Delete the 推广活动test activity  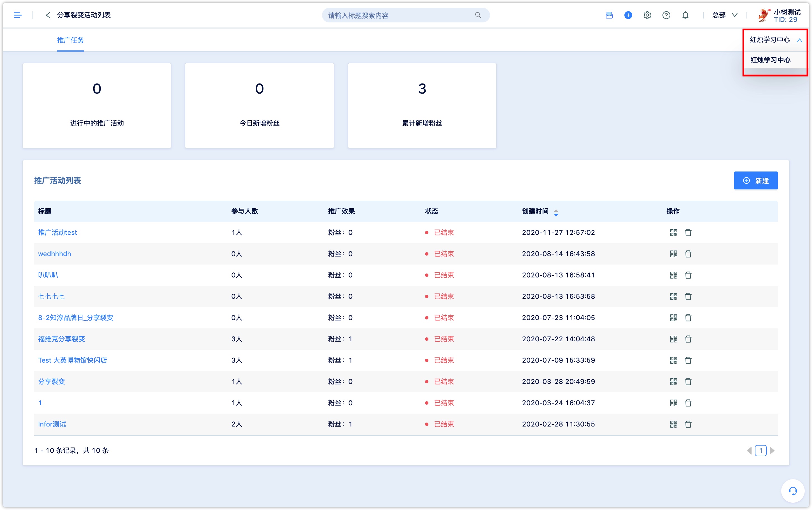pos(688,232)
